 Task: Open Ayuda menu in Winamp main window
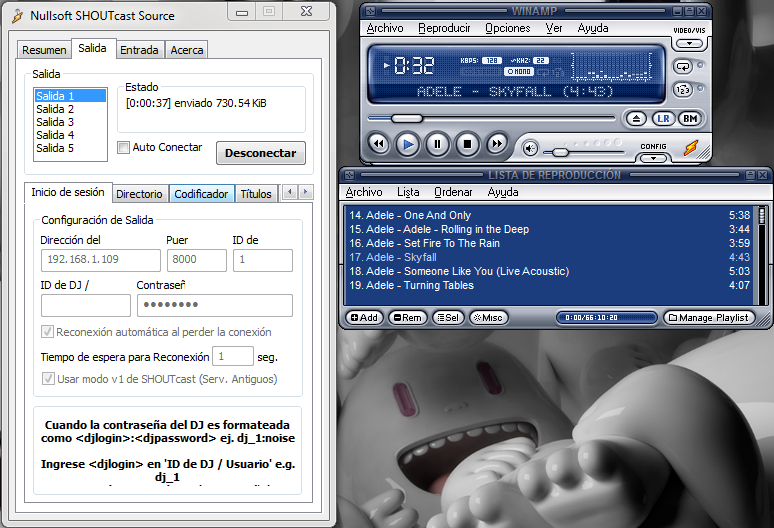pos(593,29)
